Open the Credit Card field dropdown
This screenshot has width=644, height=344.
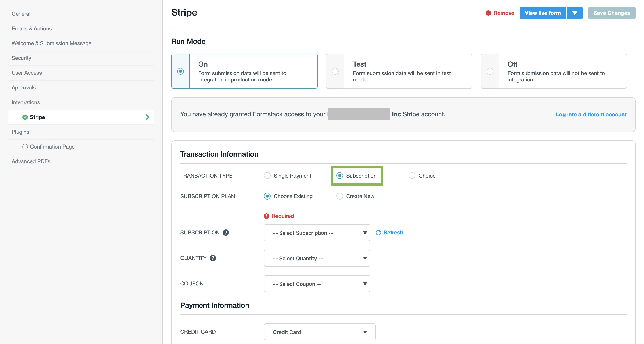click(319, 332)
